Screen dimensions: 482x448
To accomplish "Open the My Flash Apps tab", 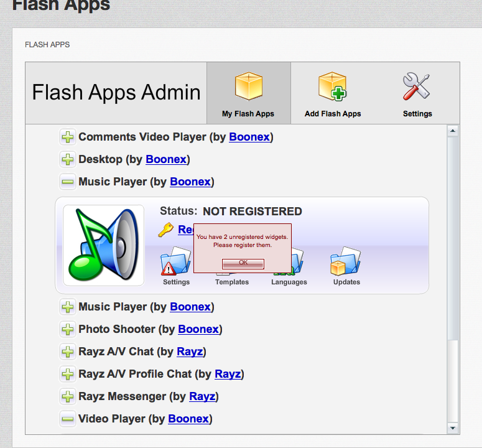I will (248, 93).
